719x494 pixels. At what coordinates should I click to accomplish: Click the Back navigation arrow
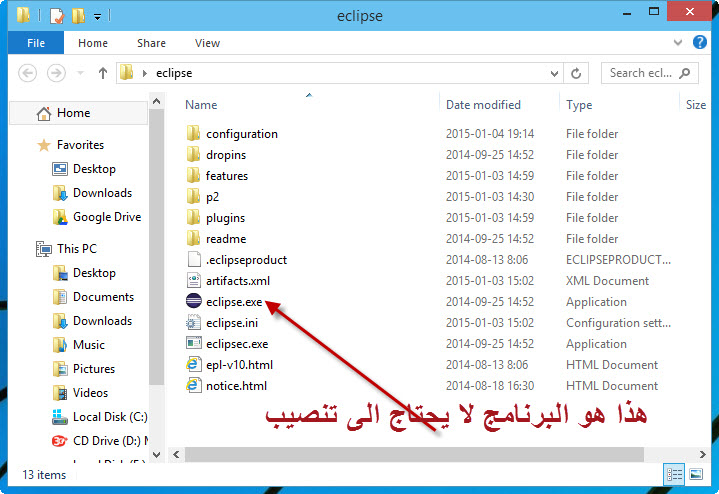pos(28,73)
